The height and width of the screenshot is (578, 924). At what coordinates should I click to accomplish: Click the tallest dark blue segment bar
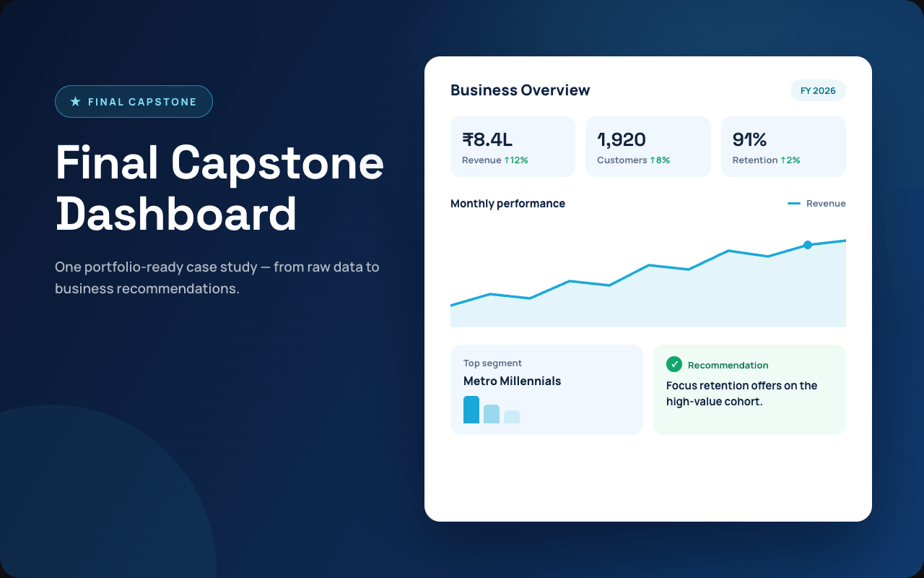tap(471, 410)
